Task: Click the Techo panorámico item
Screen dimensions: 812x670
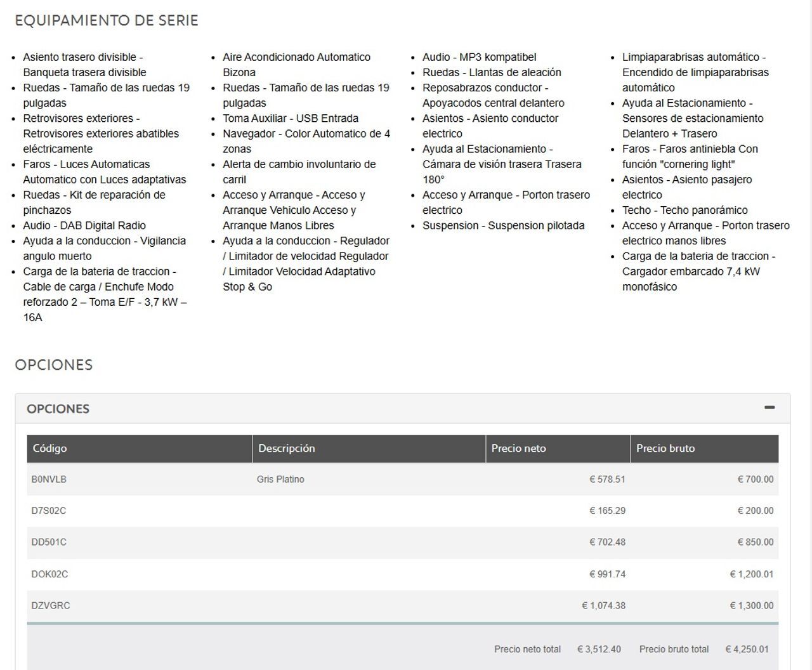Action: [685, 211]
